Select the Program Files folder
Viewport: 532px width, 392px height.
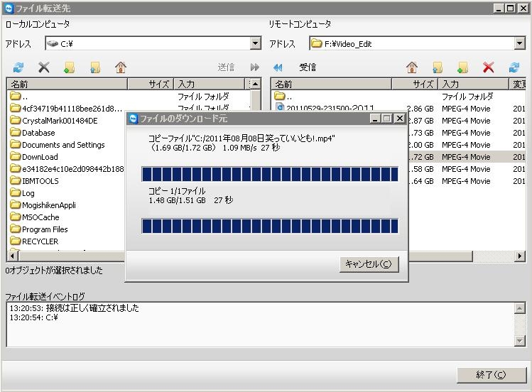coord(44,229)
